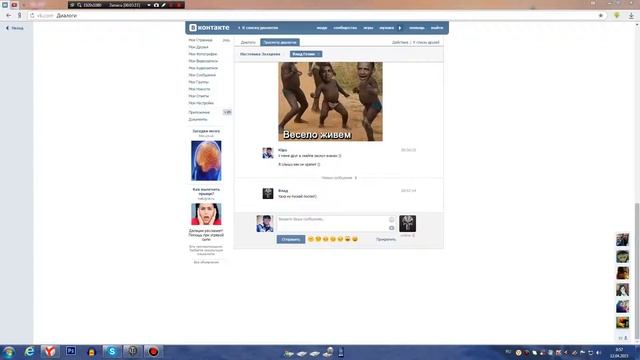Click the music play button in VK header
Screen dimensions: 640x360
400,28
